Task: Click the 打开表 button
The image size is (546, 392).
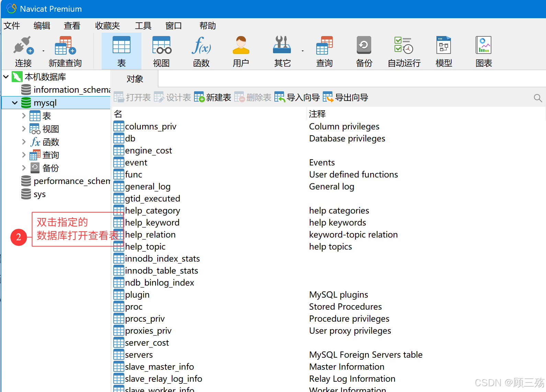Action: point(132,97)
